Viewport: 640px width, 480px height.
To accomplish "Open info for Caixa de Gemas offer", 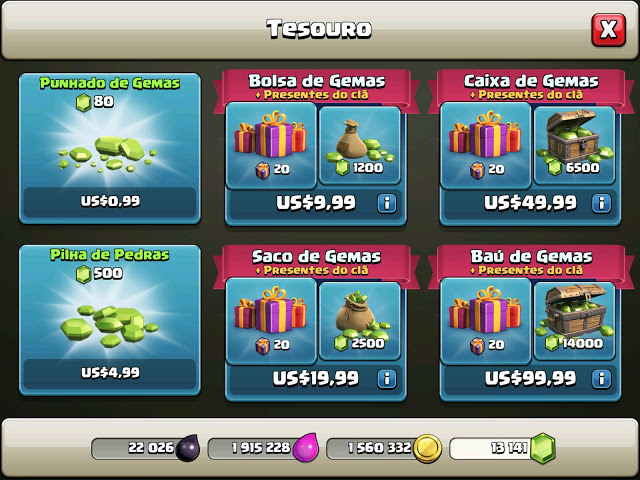I will [602, 203].
